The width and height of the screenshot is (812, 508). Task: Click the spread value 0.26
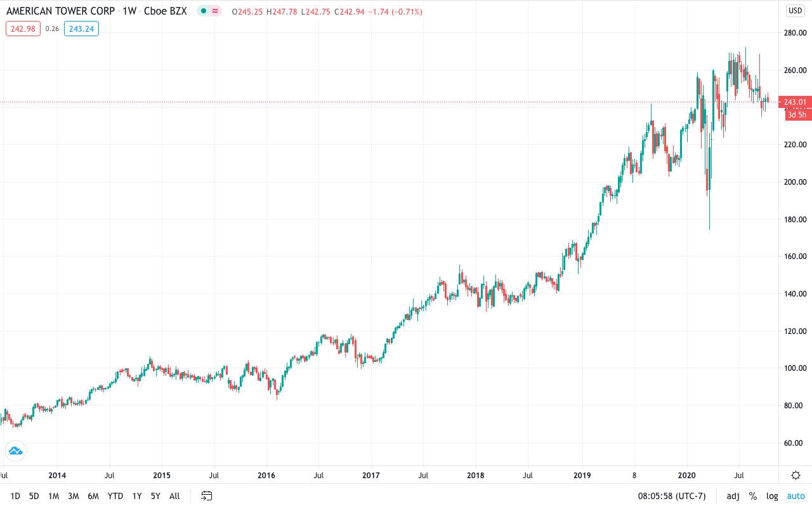[x=52, y=28]
